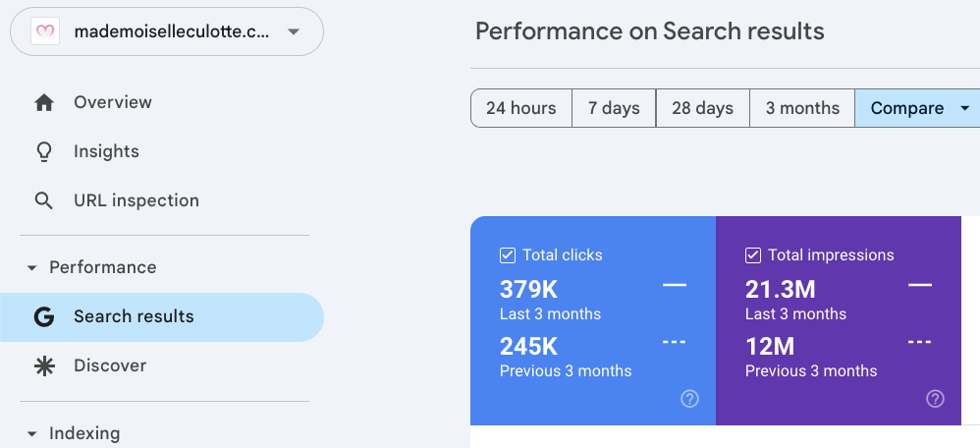The height and width of the screenshot is (448, 980).
Task: Click the Insights lightbulb icon
Action: coord(43,151)
